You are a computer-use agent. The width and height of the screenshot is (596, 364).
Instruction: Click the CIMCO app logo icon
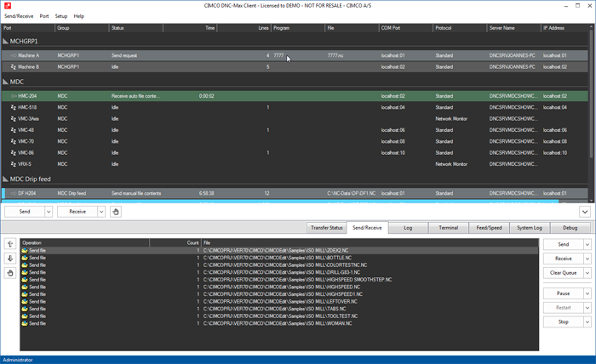(7, 6)
